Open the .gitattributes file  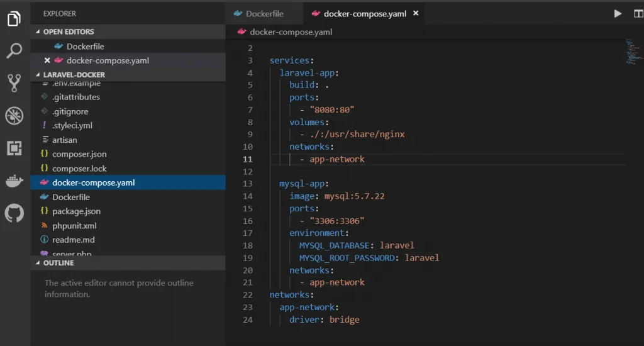tap(128, 97)
